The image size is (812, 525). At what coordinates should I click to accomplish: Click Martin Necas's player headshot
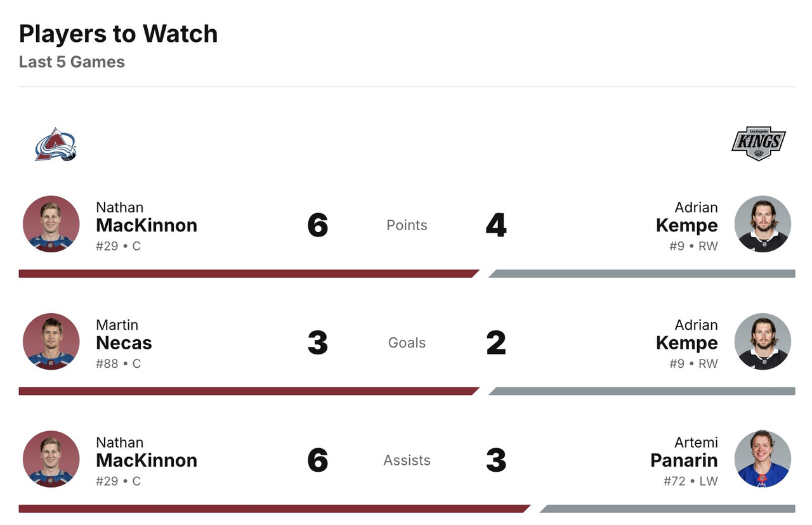pyautogui.click(x=51, y=342)
